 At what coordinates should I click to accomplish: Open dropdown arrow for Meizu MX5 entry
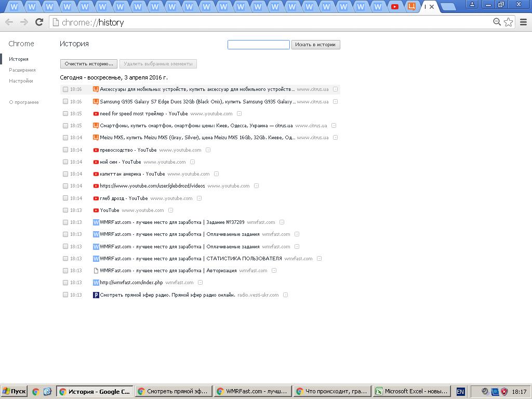(335, 137)
